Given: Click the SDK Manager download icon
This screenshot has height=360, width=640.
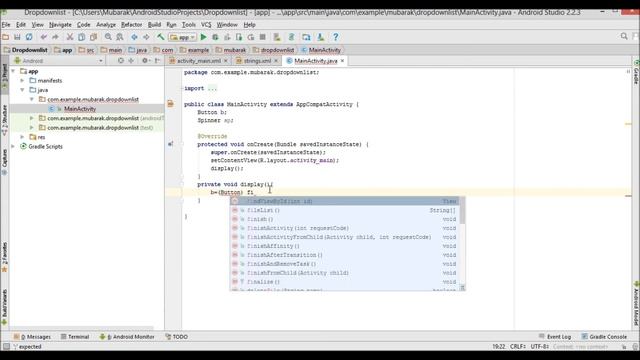Looking at the screenshot, I should 321,37.
